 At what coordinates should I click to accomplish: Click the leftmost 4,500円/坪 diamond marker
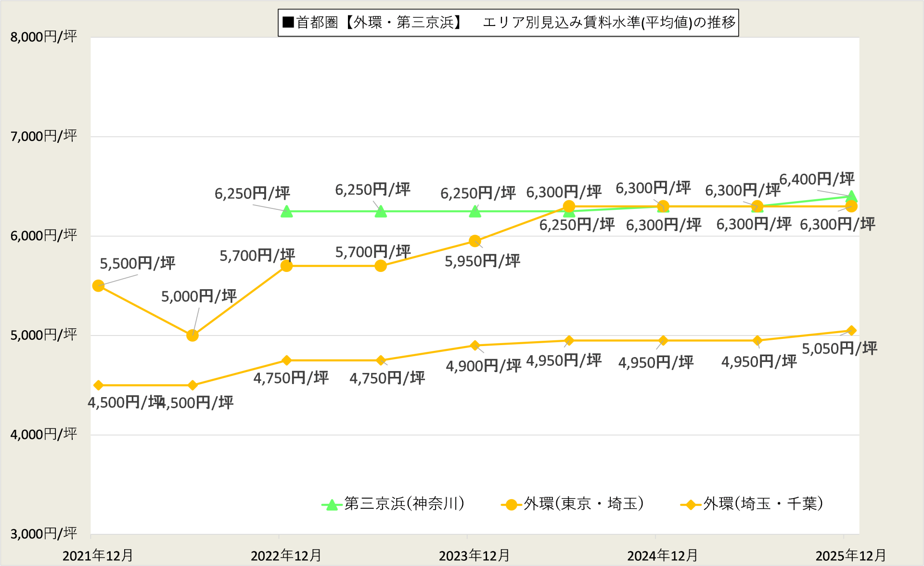point(99,386)
